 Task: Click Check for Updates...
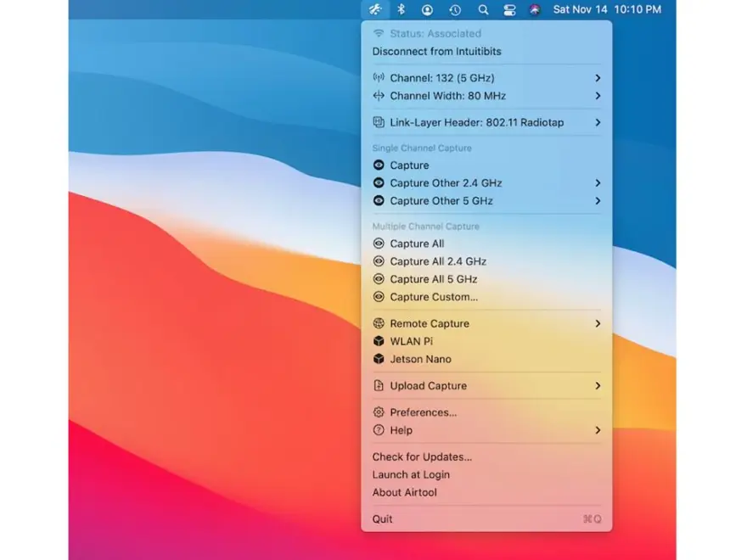486,456
